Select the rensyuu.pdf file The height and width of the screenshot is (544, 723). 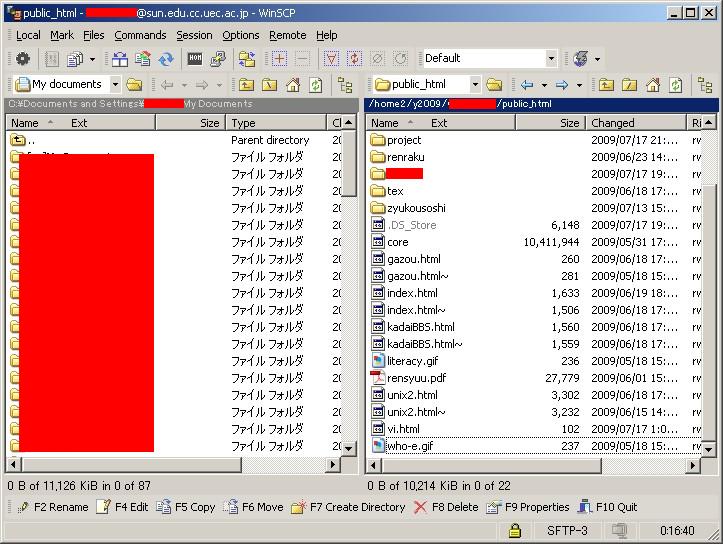409,378
